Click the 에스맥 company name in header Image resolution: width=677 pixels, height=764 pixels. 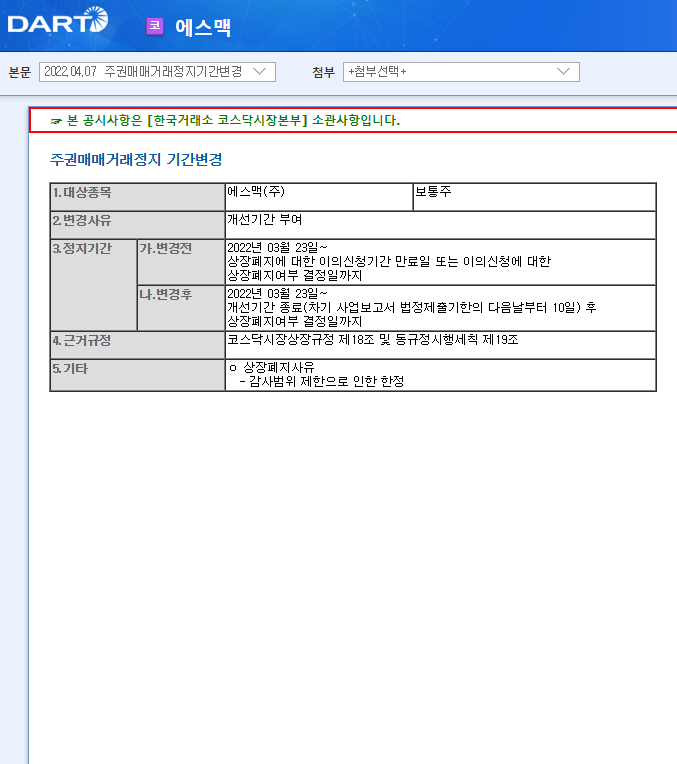point(203,27)
